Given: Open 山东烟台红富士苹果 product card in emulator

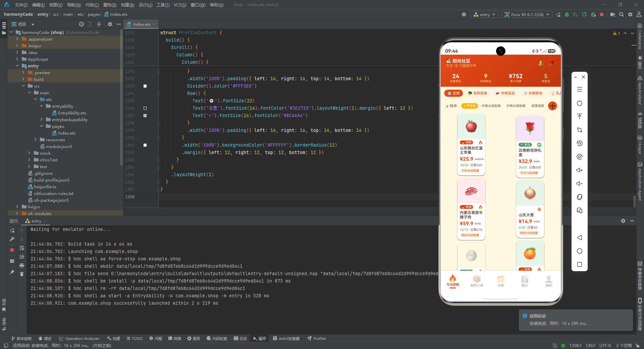Looking at the screenshot, I should pos(471,144).
